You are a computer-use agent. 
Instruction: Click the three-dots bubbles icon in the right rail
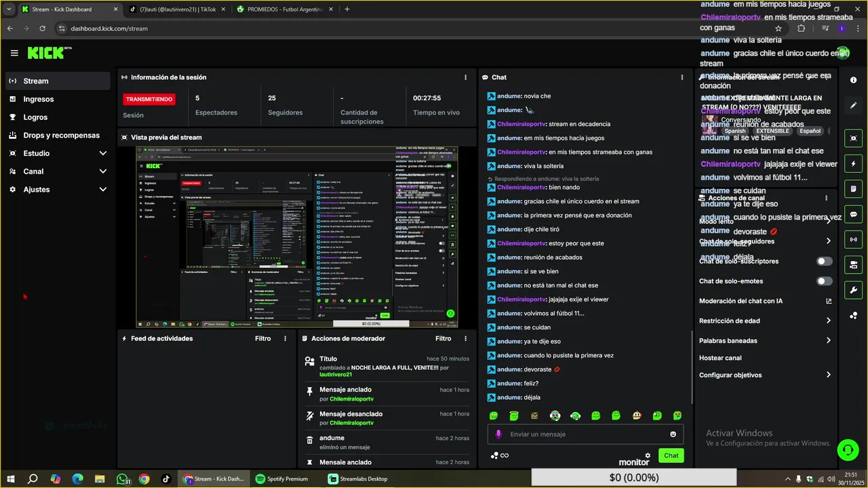(x=853, y=315)
